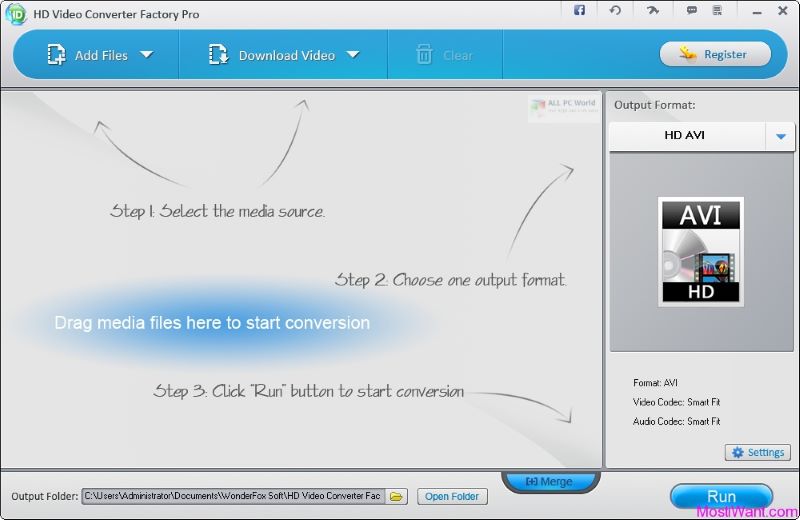Open output Settings with gear icon

(x=758, y=452)
